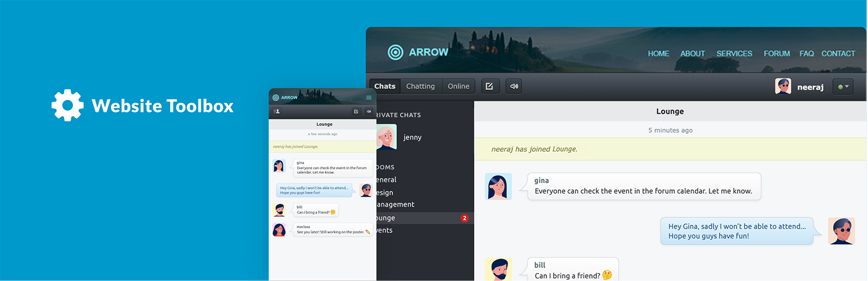Open the compose new chat icon in desktop toolbar
Image resolution: width=868 pixels, height=281 pixels.
(x=490, y=86)
